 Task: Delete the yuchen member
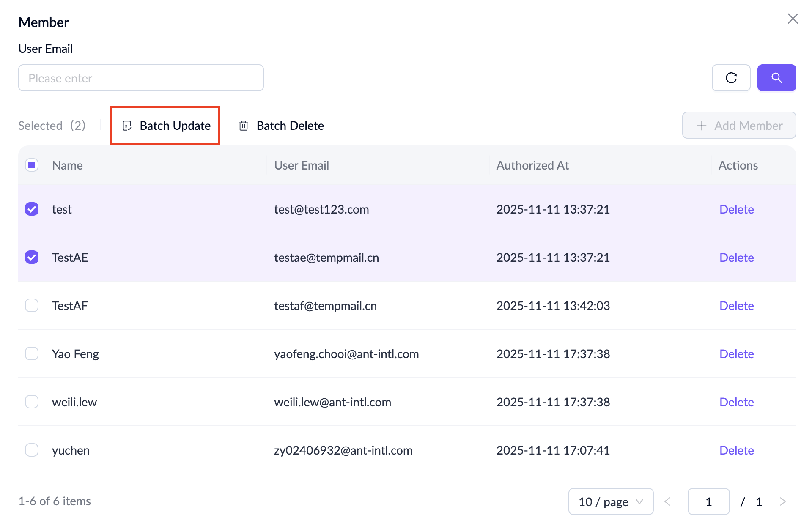pos(736,450)
